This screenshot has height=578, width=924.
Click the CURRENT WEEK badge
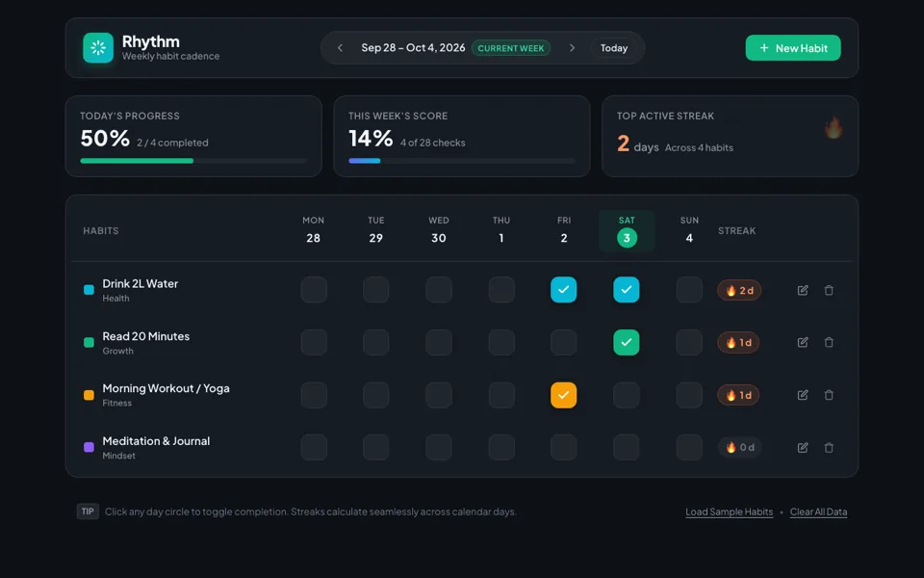click(x=511, y=48)
